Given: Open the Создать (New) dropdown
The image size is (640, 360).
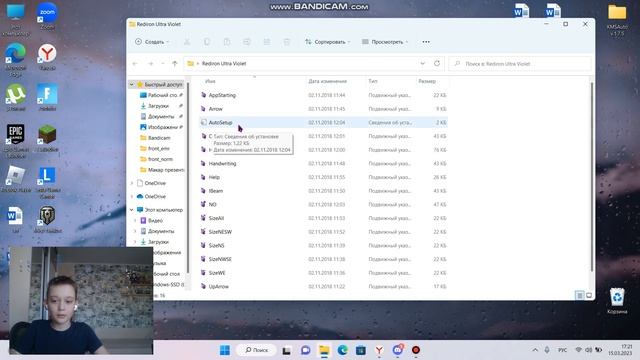Looking at the screenshot, I should (152, 42).
